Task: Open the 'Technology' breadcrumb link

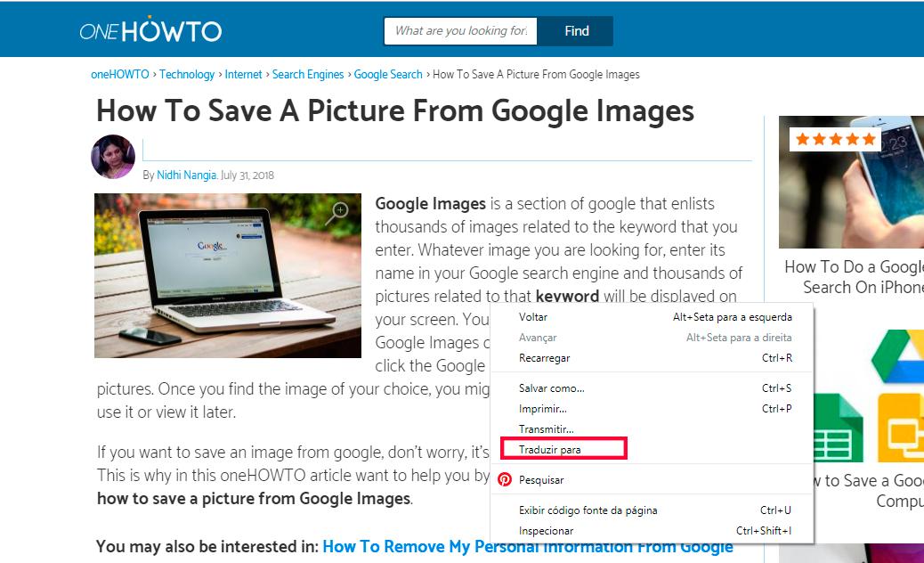Action: coord(187,75)
